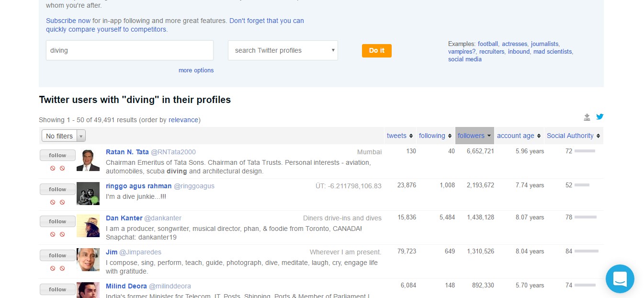Open the No filters dropdown
This screenshot has height=298, width=644.
coord(64,136)
